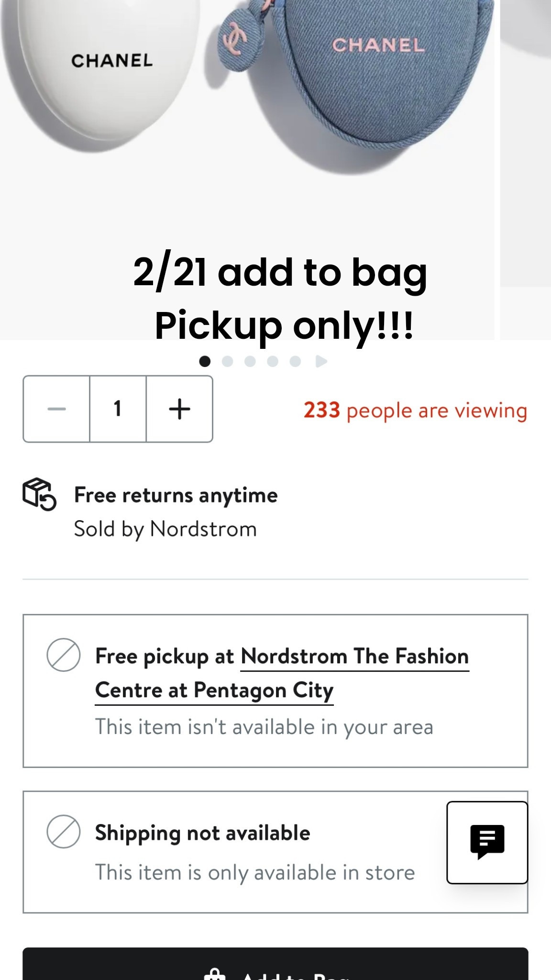The image size is (551, 980).
Task: Go to the third carousel dot
Action: tap(250, 361)
